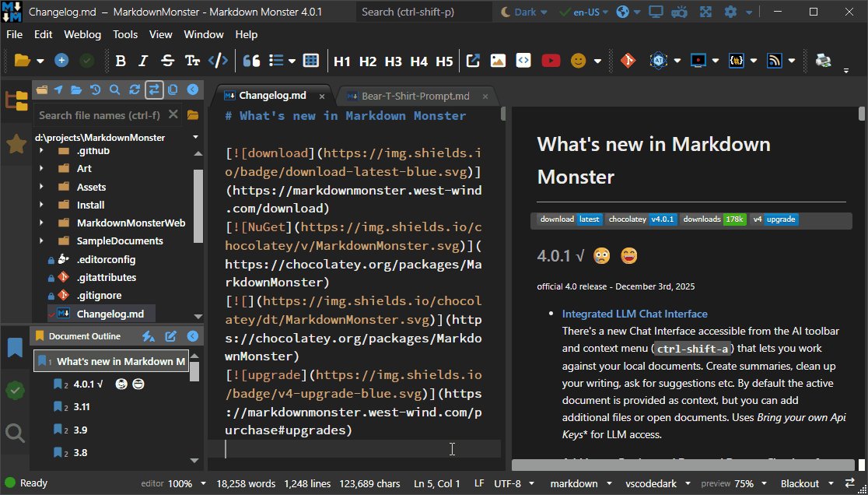Toggle the sidebar swap arrows in status bar
The width and height of the screenshot is (868, 495).
click(x=850, y=483)
